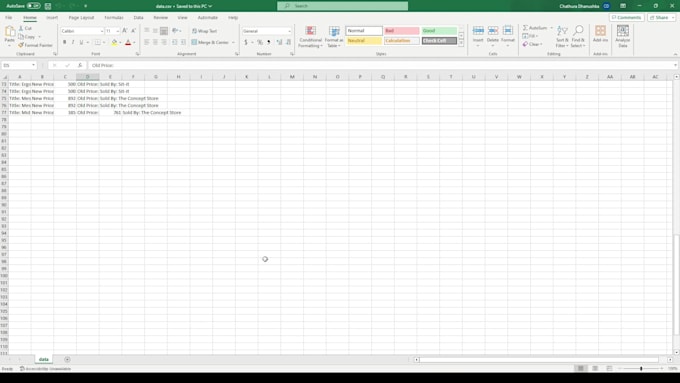
Task: Decrease font size with the small A
Action: pyautogui.click(x=133, y=31)
